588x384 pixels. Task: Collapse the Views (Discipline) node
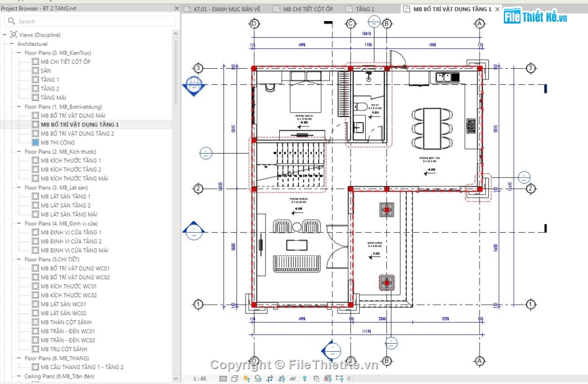4,35
